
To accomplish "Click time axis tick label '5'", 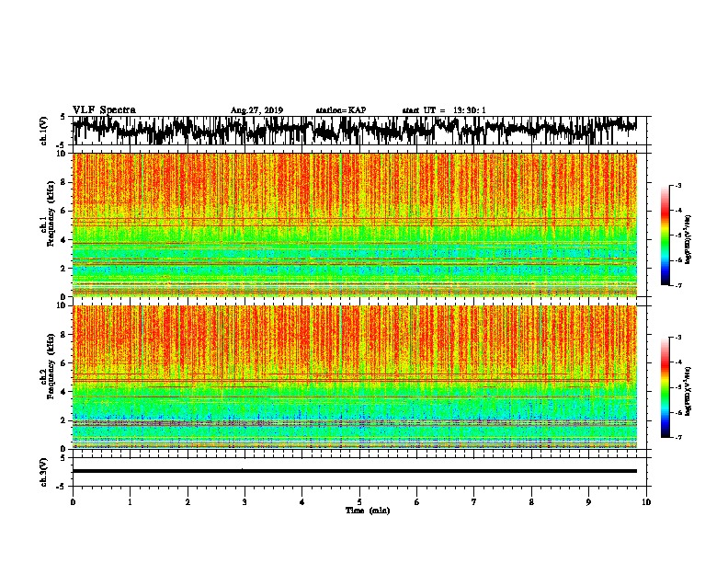I will [359, 502].
